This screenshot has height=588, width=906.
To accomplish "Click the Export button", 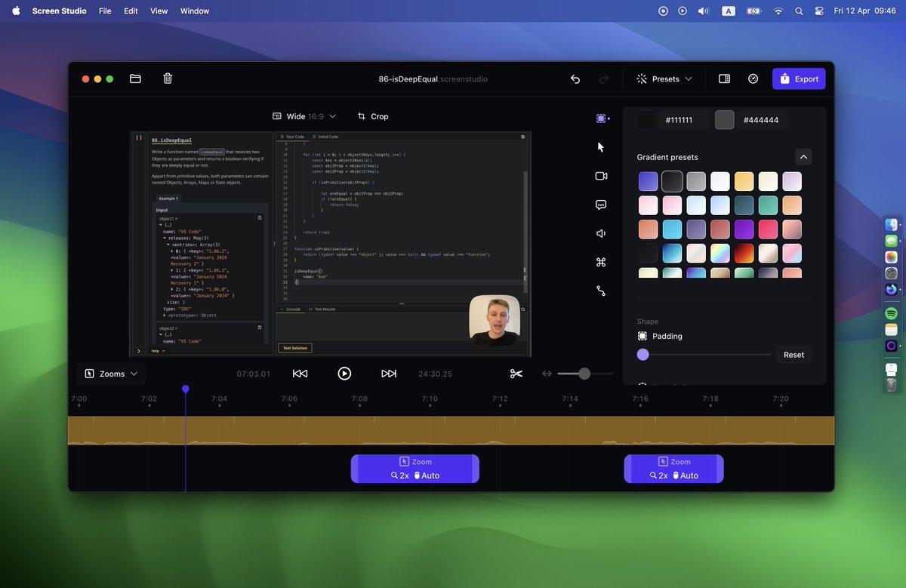I will point(799,79).
